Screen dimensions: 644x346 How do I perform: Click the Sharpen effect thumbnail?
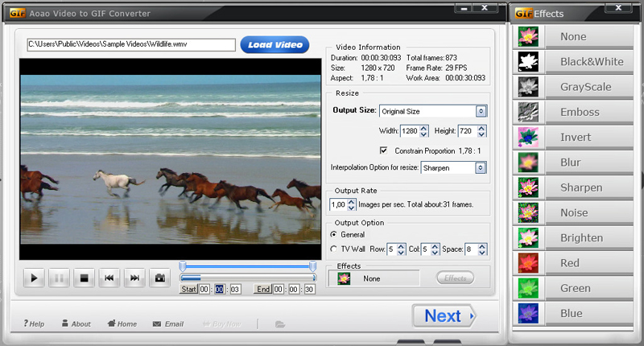528,187
